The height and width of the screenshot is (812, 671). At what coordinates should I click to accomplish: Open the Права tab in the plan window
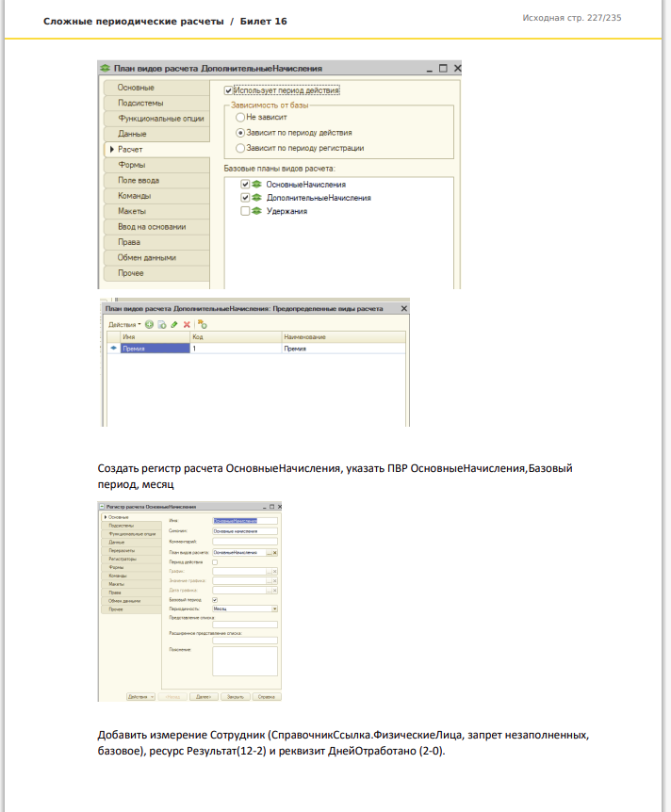point(156,242)
